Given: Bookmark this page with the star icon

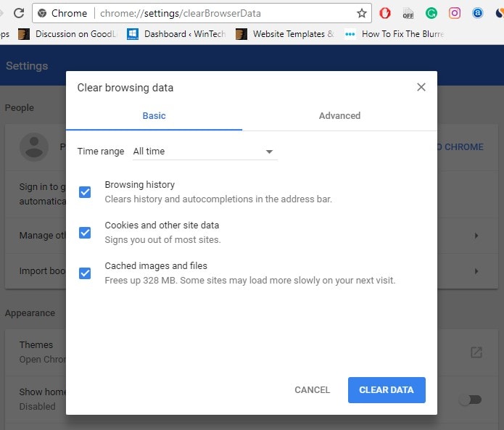Looking at the screenshot, I should 361,13.
